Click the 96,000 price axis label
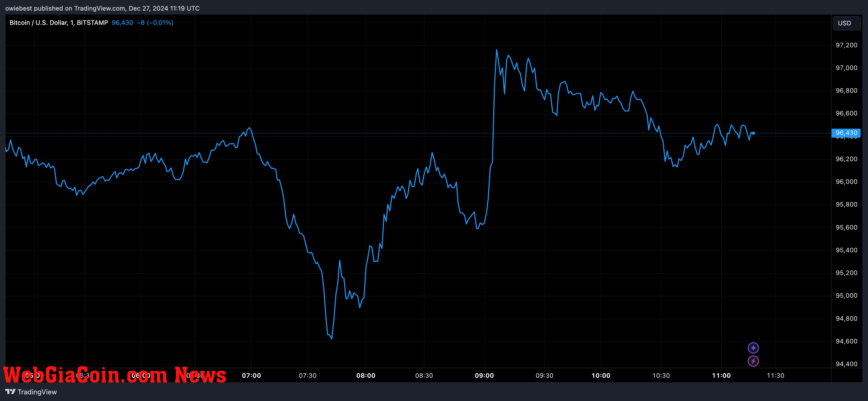Screen dimensions: 868x401 click(846, 182)
